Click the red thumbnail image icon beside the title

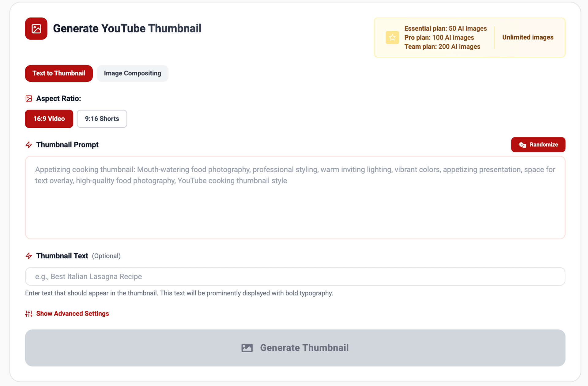(36, 28)
